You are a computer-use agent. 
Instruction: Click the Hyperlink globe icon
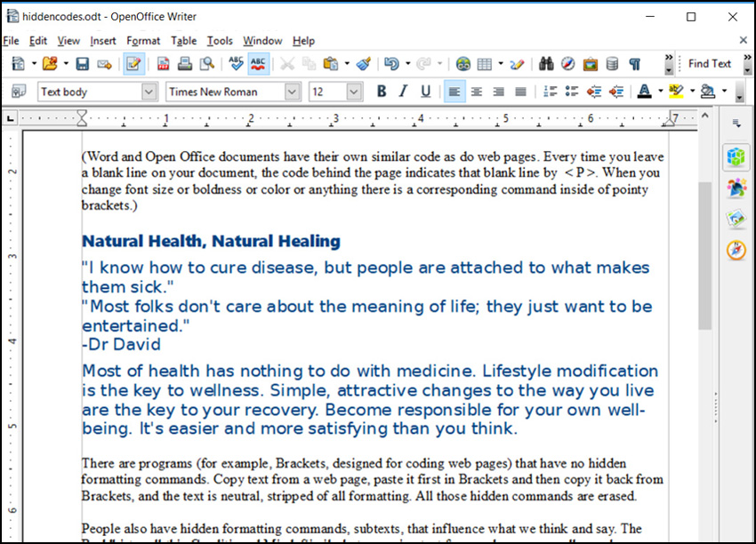click(462, 64)
